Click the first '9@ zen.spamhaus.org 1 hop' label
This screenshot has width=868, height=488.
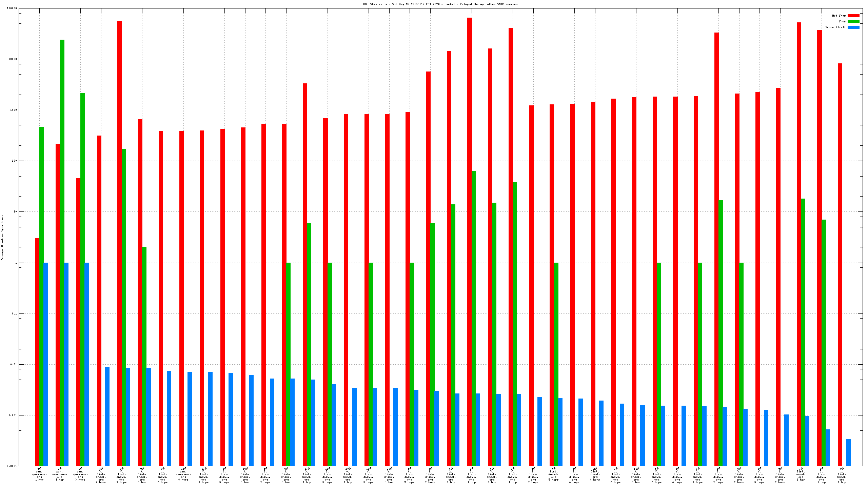click(x=39, y=474)
